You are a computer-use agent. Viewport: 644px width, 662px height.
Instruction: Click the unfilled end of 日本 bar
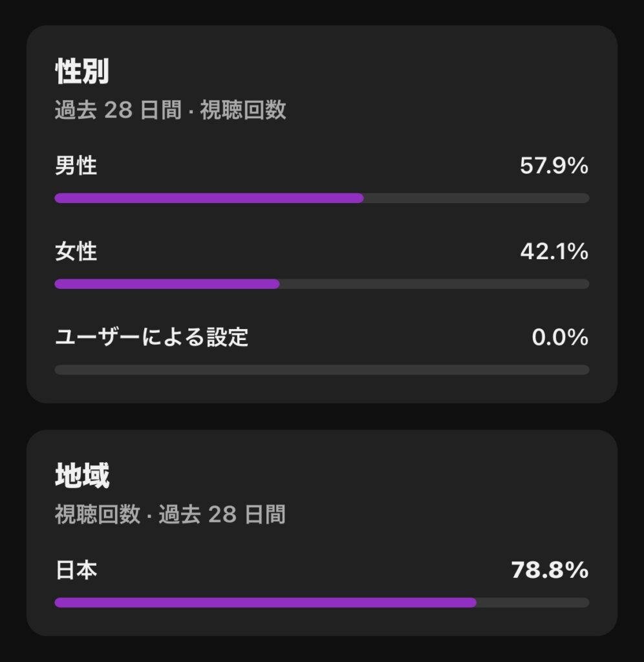click(533, 603)
